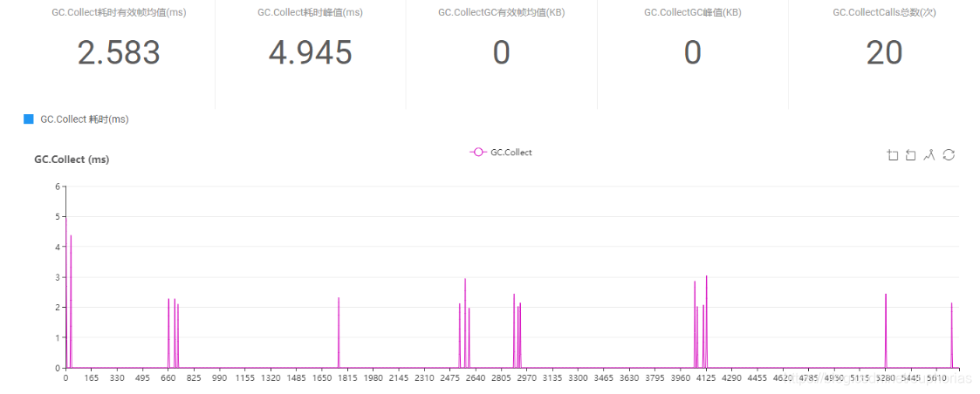Viewport: 980px width, 394px height.
Task: Select the spike at frame 5280
Action: (886, 330)
